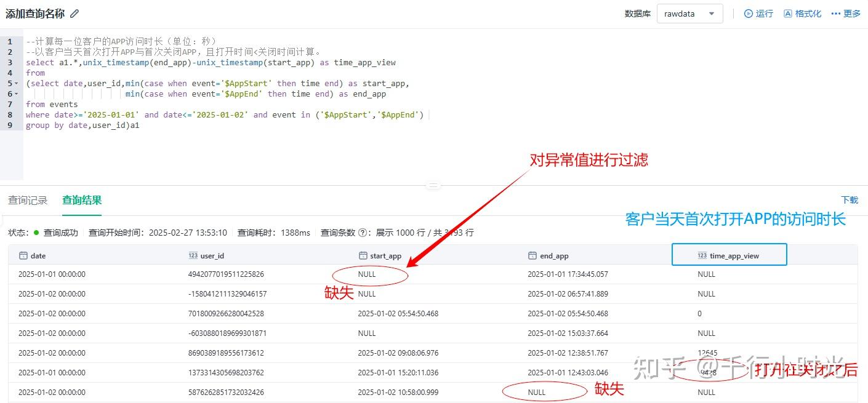868x403 pixels.
Task: Click the 添加查询名称 title text
Action: click(34, 14)
